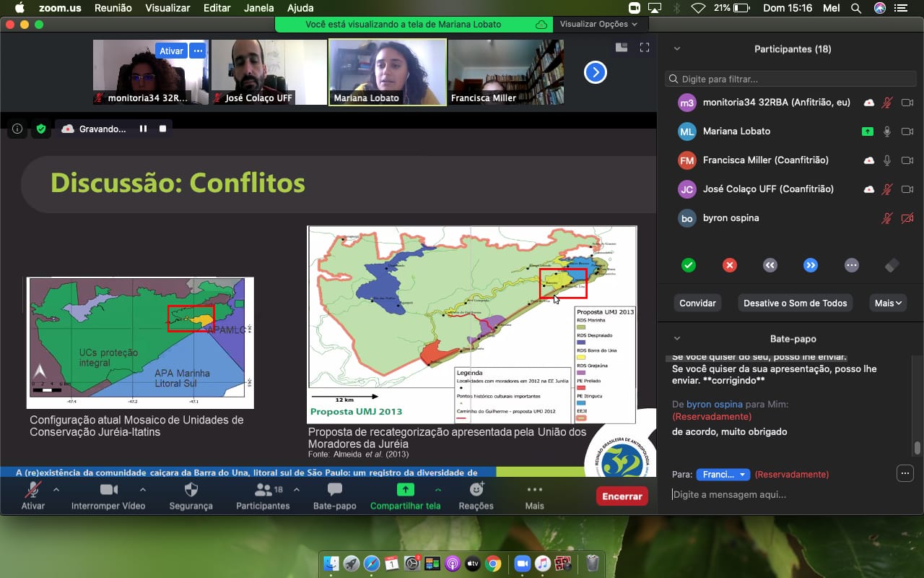The image size is (924, 578).
Task: Open the Para recipient dropdown
Action: [723, 475]
